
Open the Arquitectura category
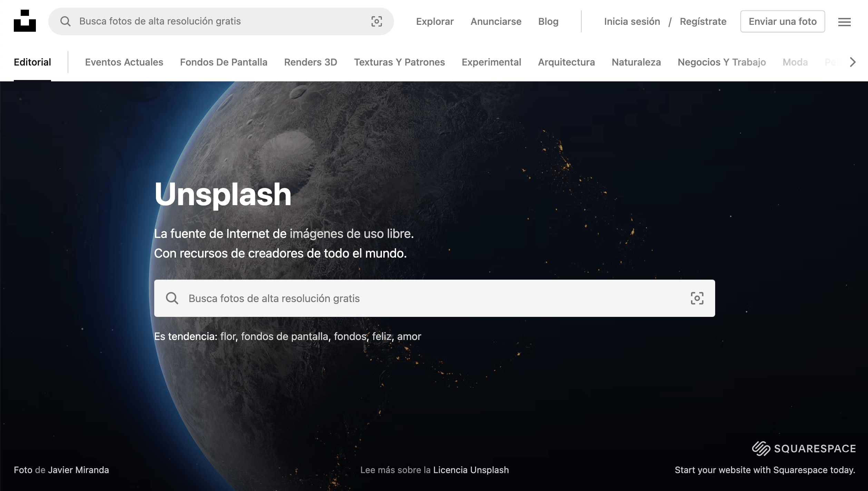[566, 62]
